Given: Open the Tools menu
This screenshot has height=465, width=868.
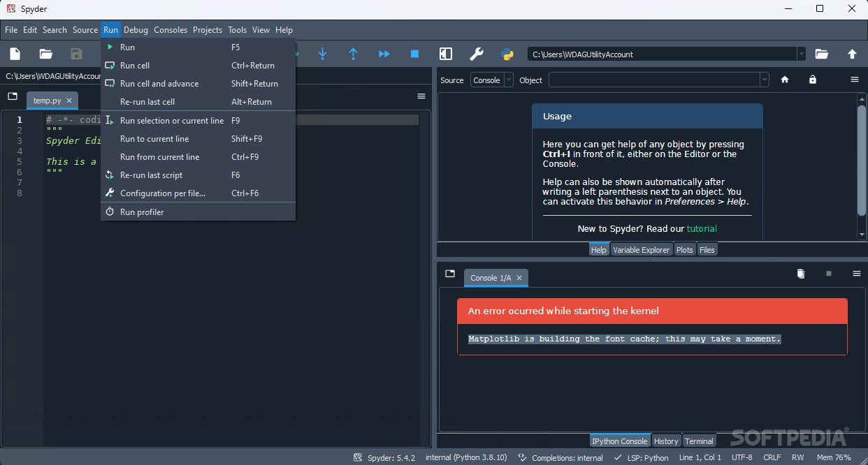Looking at the screenshot, I should [x=238, y=30].
